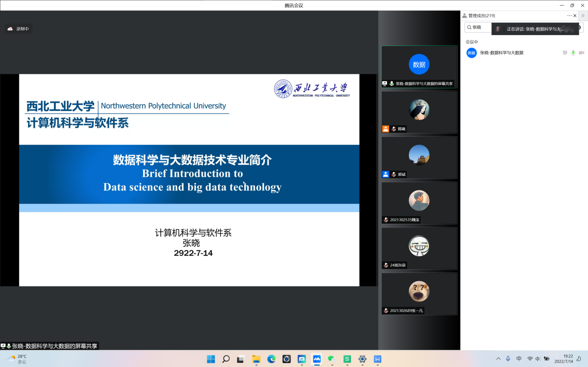The height and width of the screenshot is (367, 588).
Task: Select 张晓-数据科学与大数据 in the member list
Action: (x=501, y=53)
